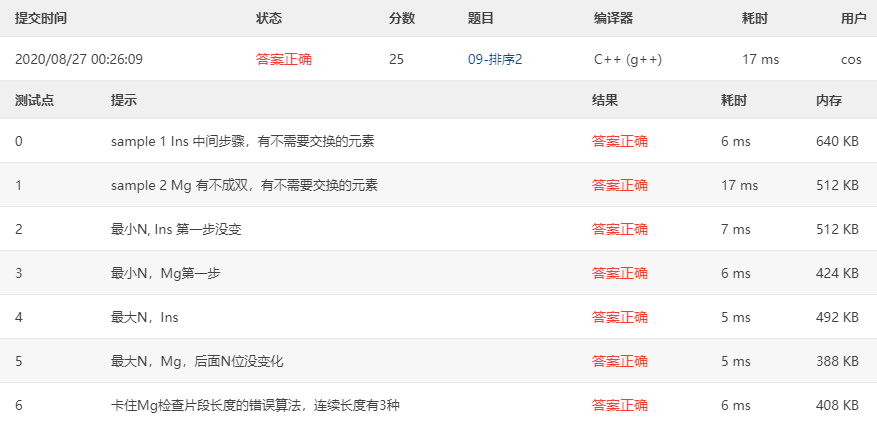The width and height of the screenshot is (877, 422).
Task: Click the username cos
Action: click(x=851, y=59)
